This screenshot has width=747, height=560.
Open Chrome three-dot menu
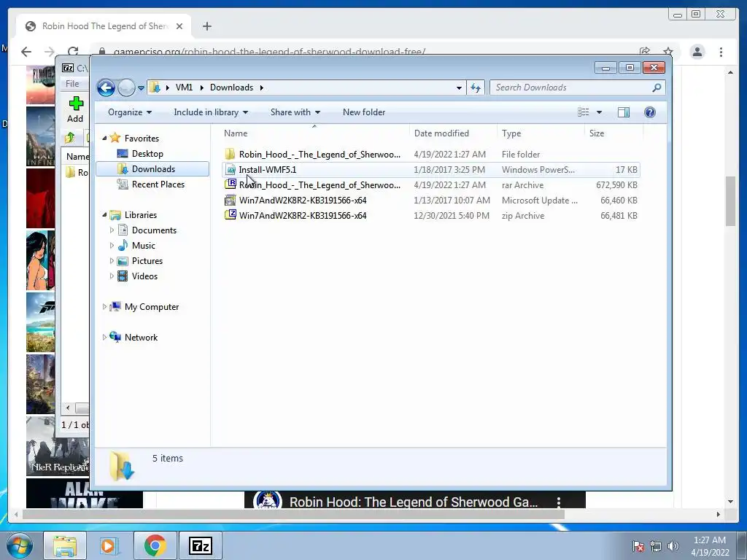click(721, 52)
